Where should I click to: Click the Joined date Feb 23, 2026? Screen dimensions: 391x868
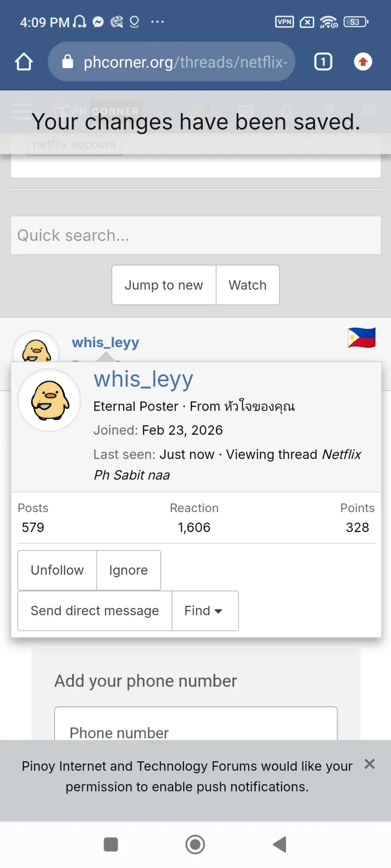[x=182, y=430]
